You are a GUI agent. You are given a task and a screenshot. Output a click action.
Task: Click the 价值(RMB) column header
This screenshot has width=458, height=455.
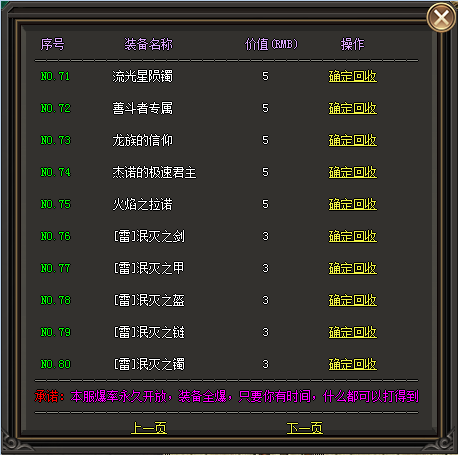point(271,44)
